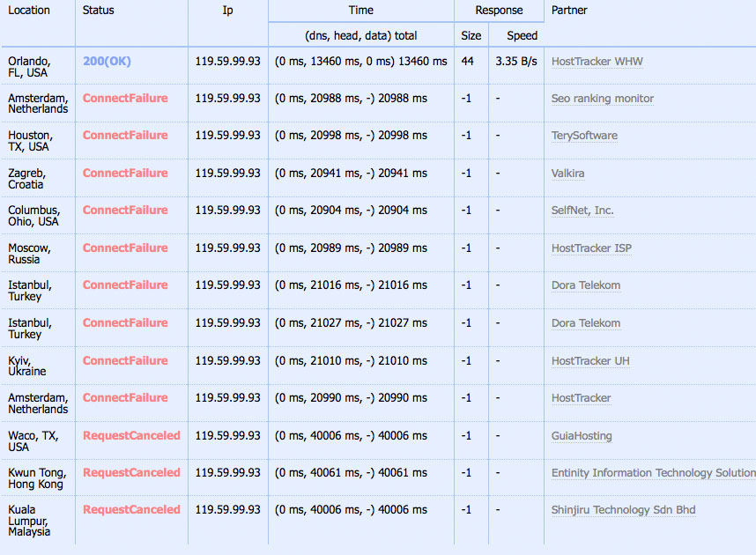Click the Location column header

coord(29,11)
